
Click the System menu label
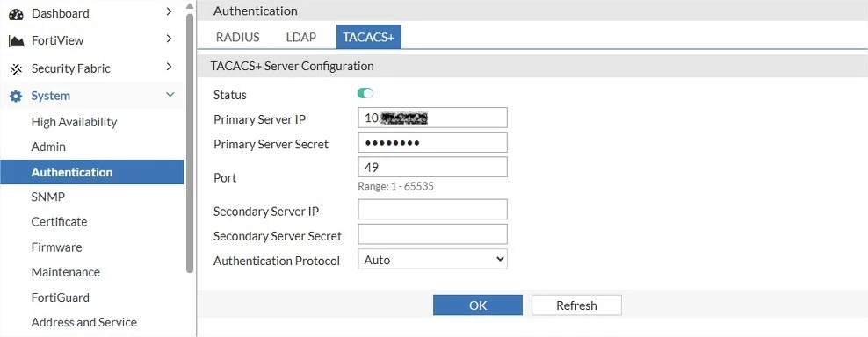pyautogui.click(x=50, y=96)
